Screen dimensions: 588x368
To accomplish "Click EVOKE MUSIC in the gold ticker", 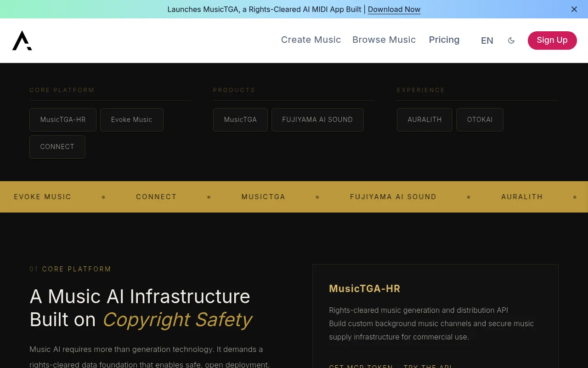I will coord(43,197).
